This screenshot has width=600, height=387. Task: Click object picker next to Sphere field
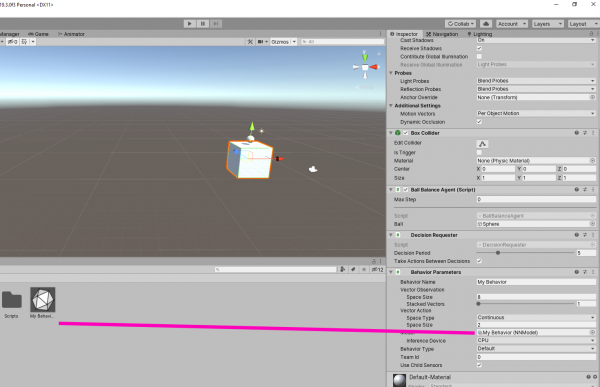click(592, 224)
